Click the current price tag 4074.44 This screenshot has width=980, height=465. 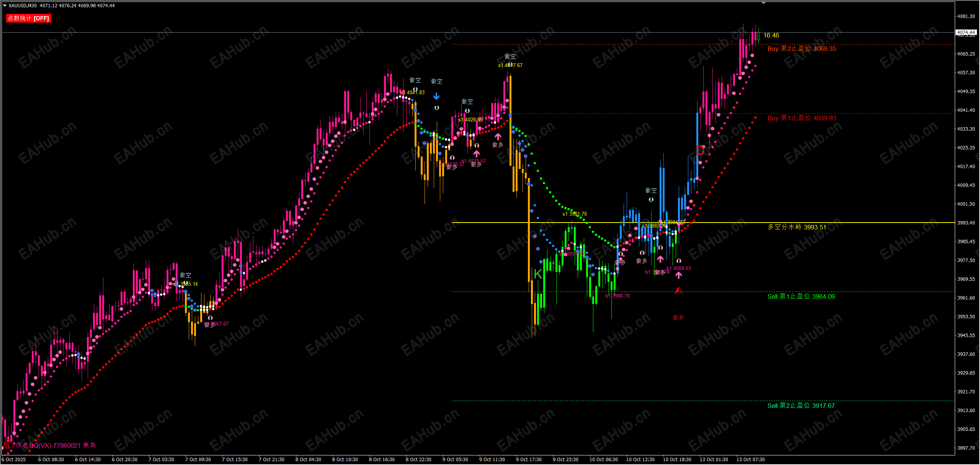[966, 33]
